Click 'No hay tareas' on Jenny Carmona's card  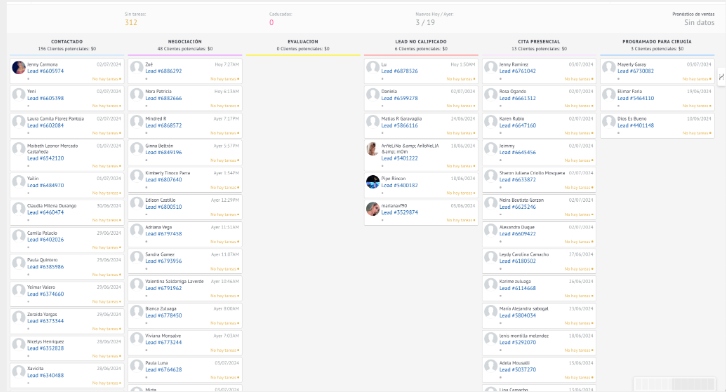pyautogui.click(x=106, y=79)
